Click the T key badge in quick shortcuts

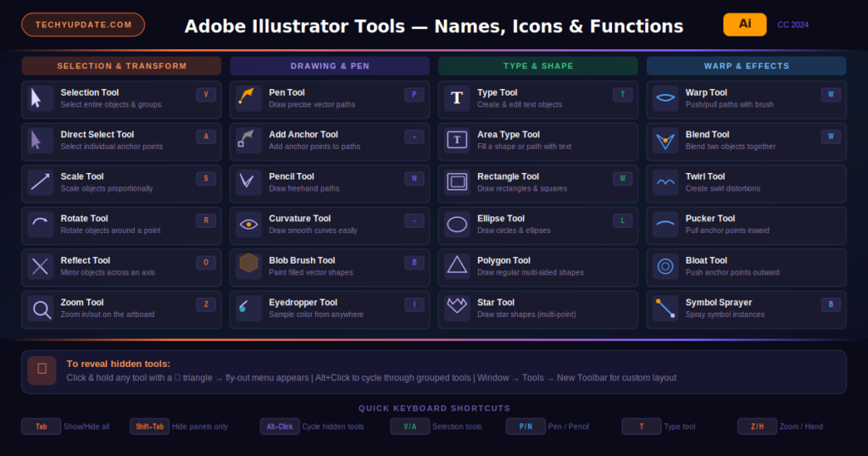[x=641, y=426]
